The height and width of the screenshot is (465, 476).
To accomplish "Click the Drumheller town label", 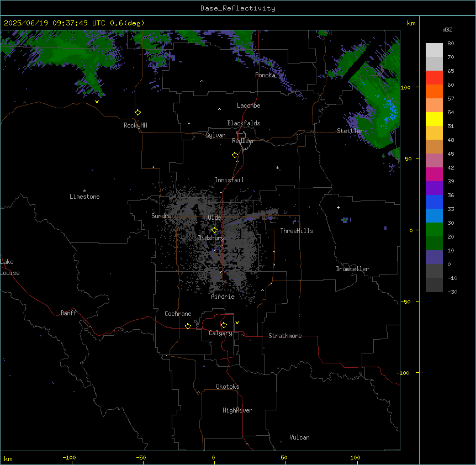I will [x=352, y=269].
